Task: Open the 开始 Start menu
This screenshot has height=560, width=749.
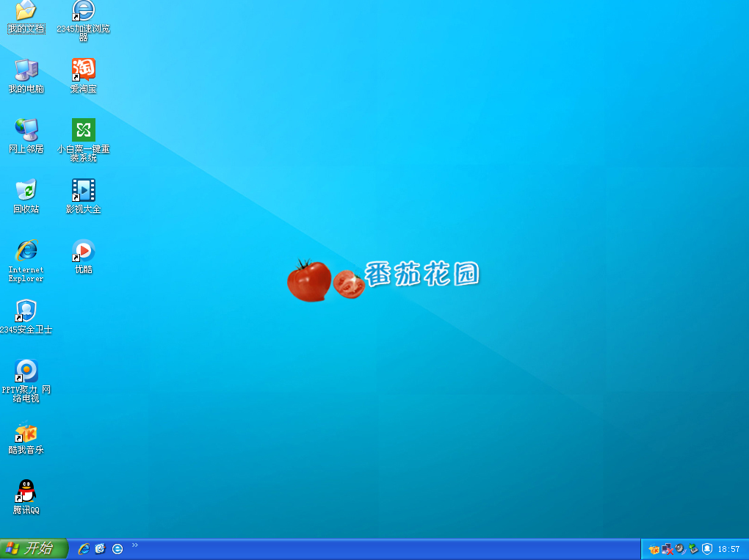Action: coord(34,549)
